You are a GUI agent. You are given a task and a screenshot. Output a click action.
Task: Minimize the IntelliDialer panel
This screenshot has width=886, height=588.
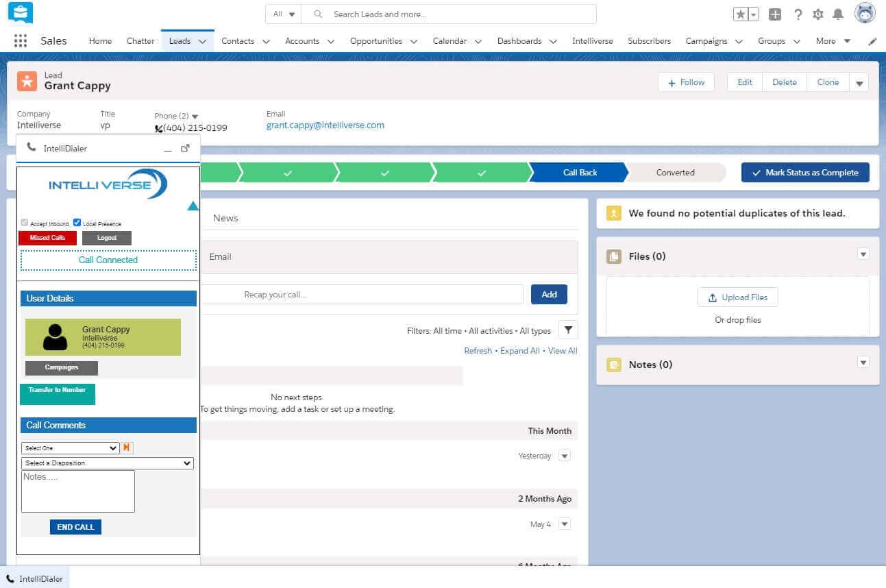168,149
